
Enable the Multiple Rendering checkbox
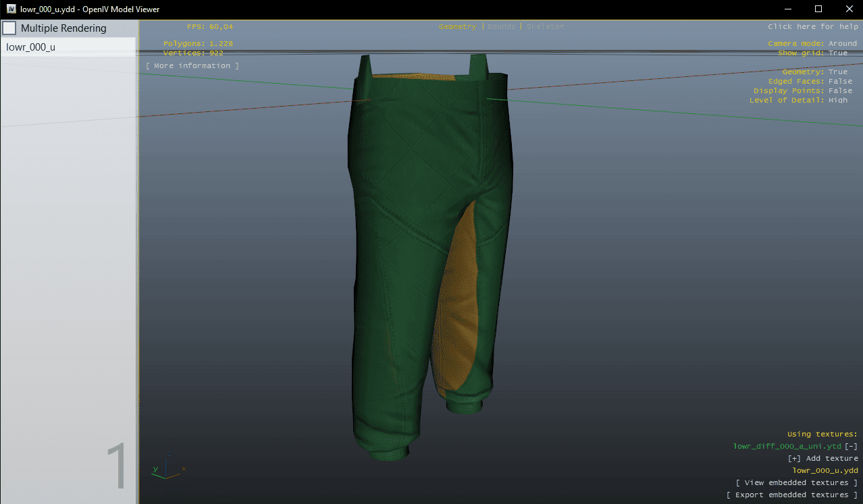point(9,28)
